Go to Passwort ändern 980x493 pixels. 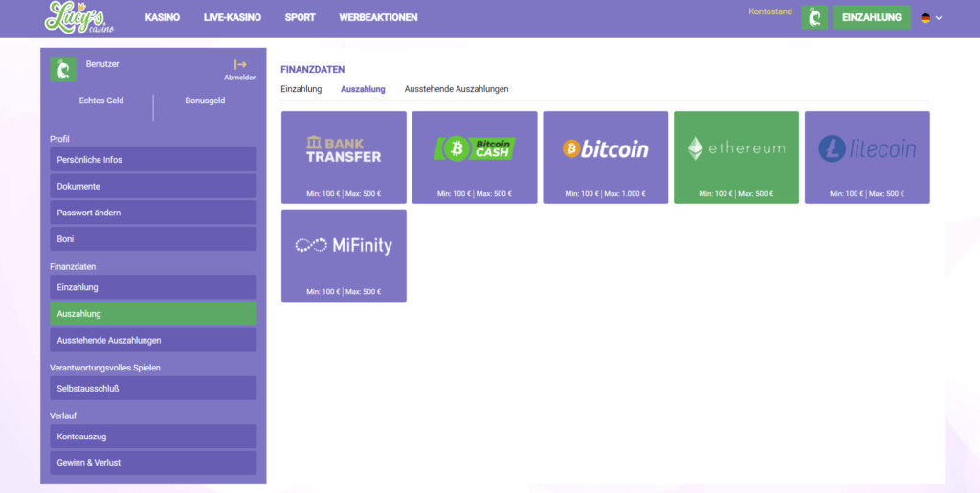coord(153,213)
